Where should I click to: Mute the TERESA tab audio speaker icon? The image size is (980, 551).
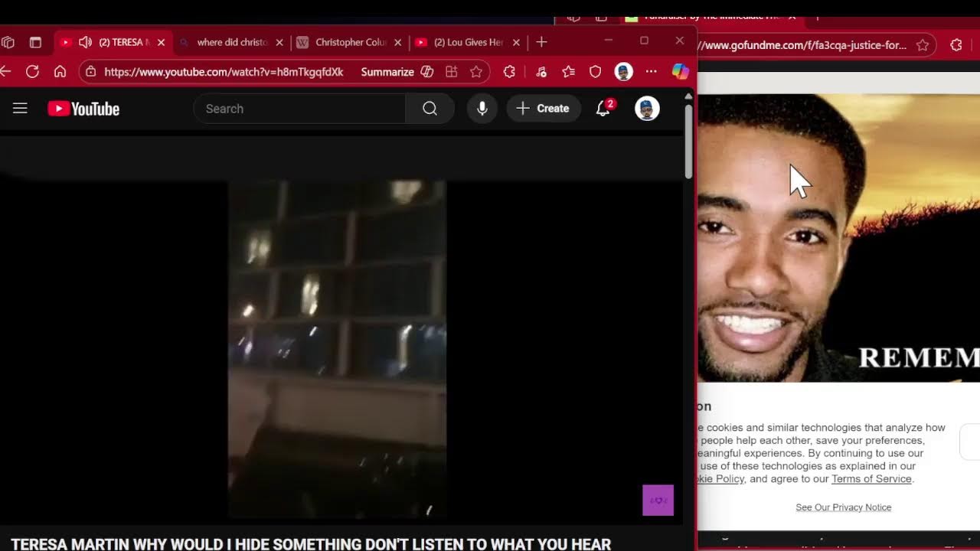pos(85,42)
